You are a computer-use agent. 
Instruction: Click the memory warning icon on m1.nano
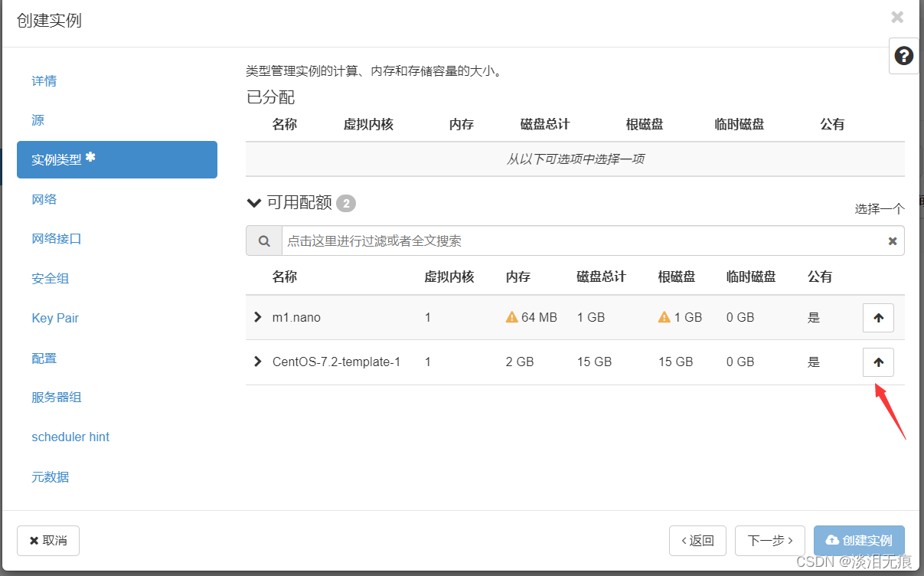[x=511, y=317]
